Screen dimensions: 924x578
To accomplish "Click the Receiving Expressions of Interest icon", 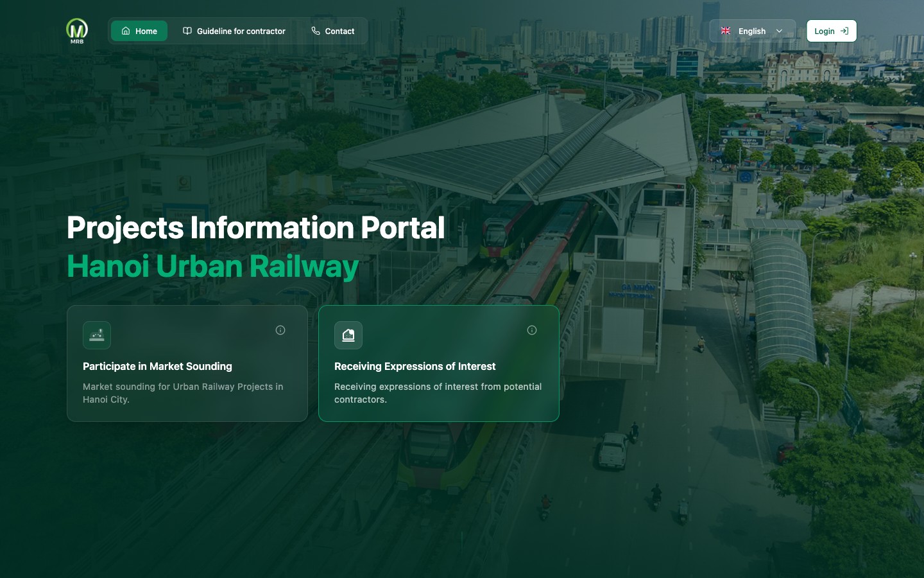I will (348, 335).
